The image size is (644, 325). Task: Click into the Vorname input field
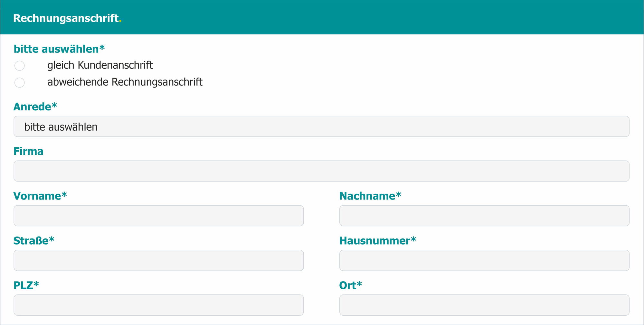(x=158, y=216)
